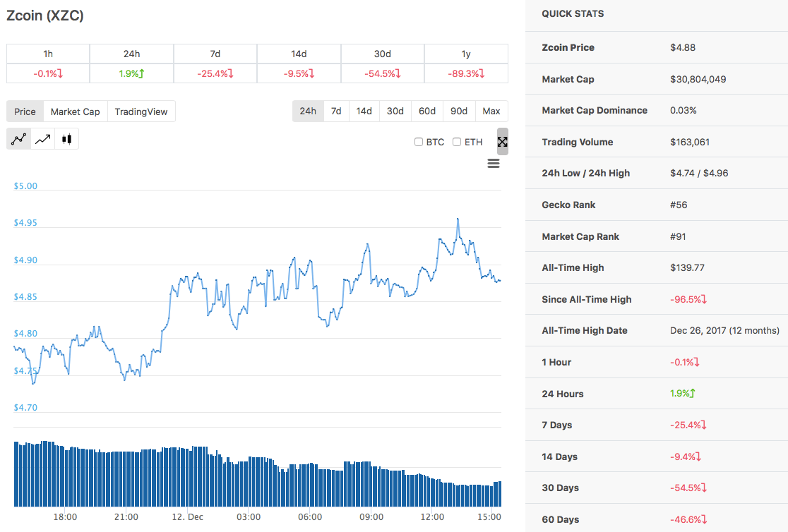The height and width of the screenshot is (532, 788).
Task: Choose the 14d chart range
Action: pos(364,111)
